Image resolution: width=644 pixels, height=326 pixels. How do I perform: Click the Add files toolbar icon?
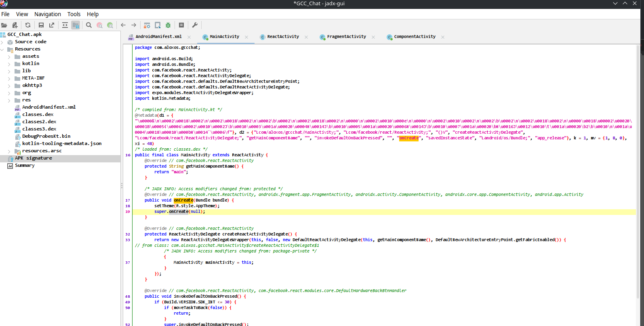pos(15,25)
